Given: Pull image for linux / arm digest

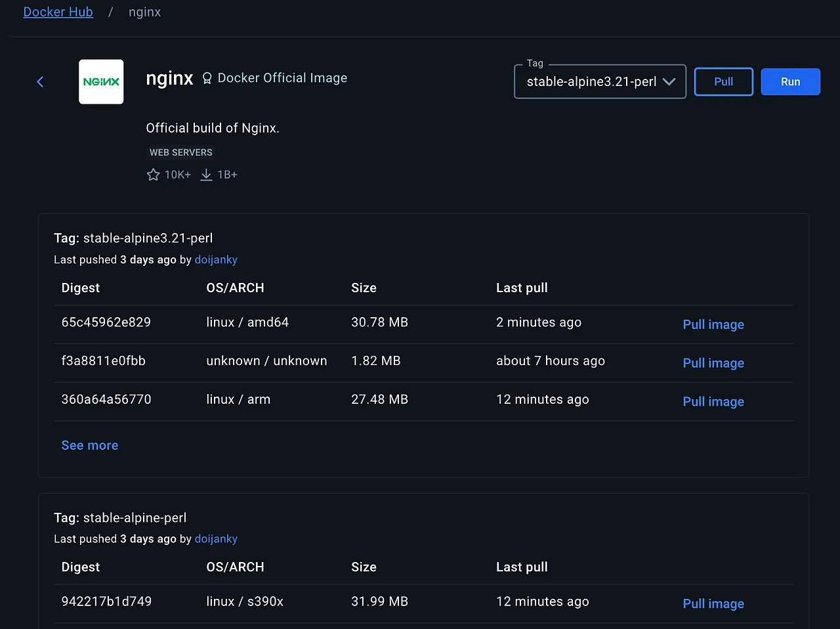Looking at the screenshot, I should [x=713, y=402].
